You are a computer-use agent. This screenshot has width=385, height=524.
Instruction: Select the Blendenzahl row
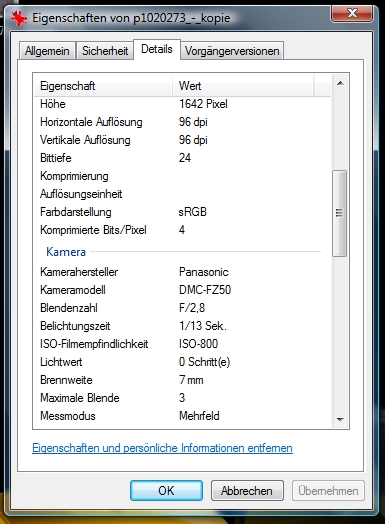click(x=182, y=308)
